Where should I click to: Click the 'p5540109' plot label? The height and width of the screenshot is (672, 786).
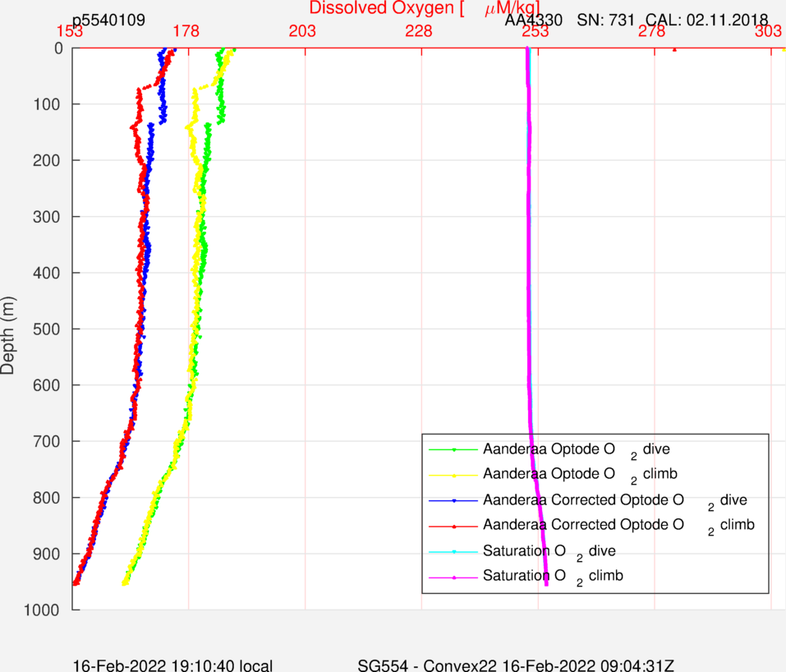pyautogui.click(x=108, y=20)
